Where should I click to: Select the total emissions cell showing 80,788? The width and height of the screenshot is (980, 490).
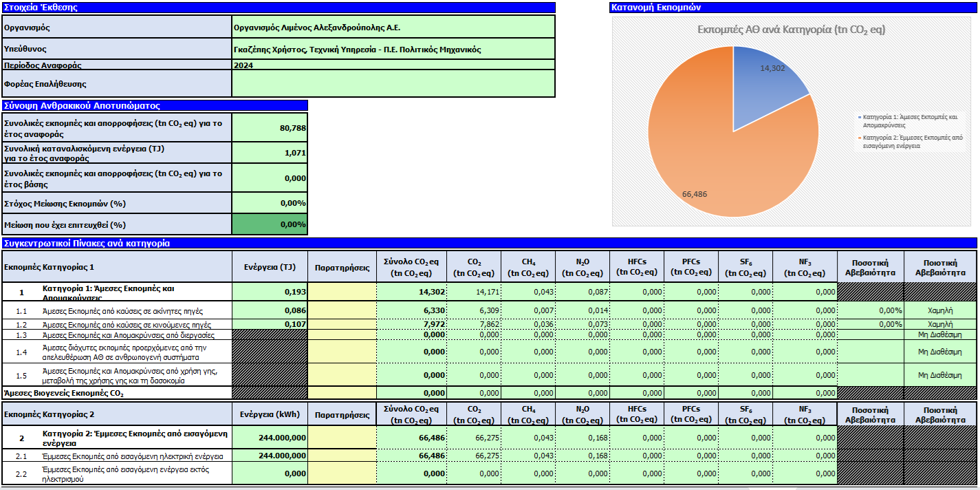tap(270, 128)
